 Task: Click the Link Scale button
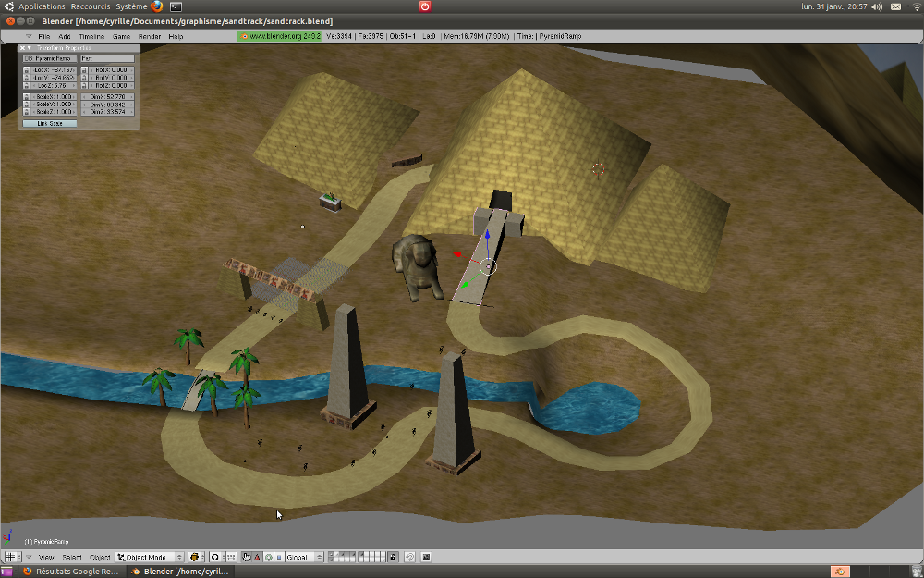pos(50,122)
